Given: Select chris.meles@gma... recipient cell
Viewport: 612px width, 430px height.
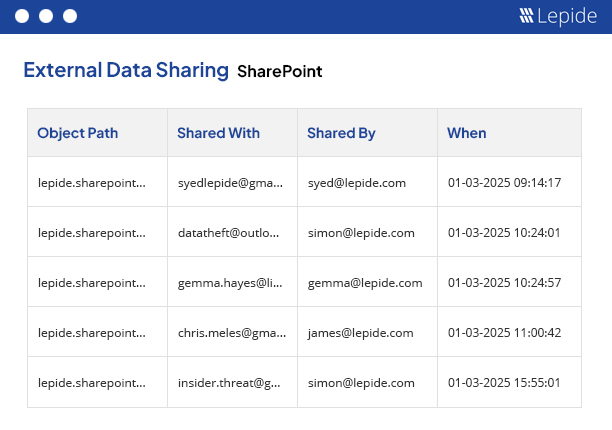Looking at the screenshot, I should pos(231,333).
